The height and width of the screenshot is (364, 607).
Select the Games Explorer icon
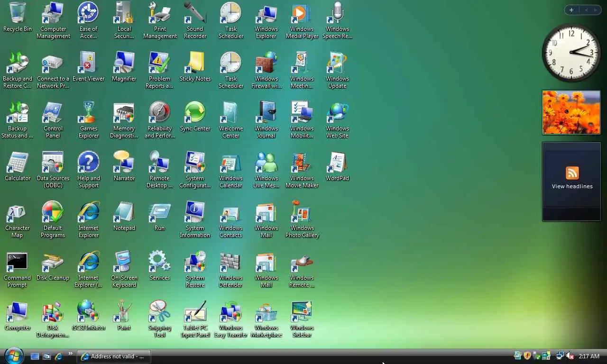click(x=89, y=120)
